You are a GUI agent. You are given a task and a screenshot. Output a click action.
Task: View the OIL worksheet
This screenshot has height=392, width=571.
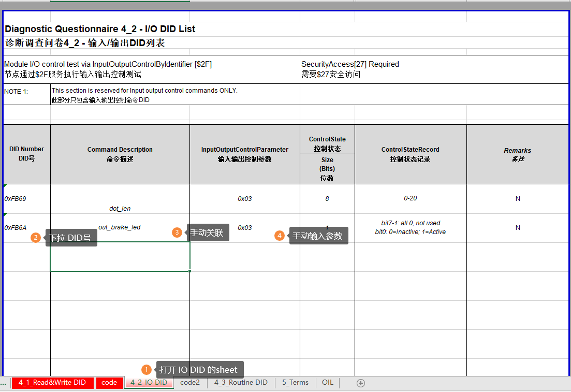pyautogui.click(x=327, y=382)
